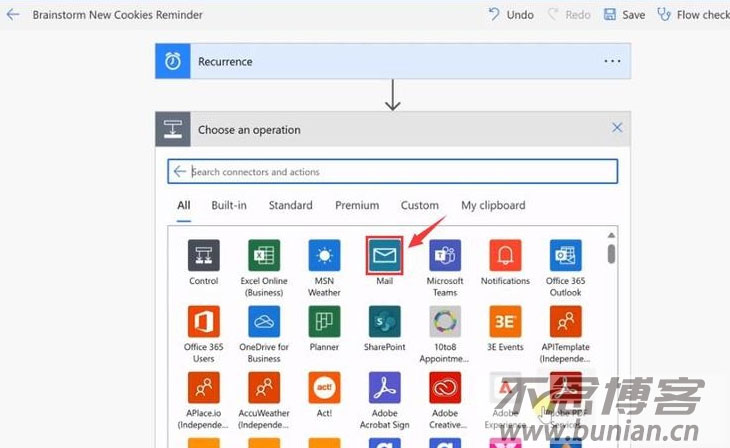
Task: Open Office 365 Users connector
Action: point(203,321)
